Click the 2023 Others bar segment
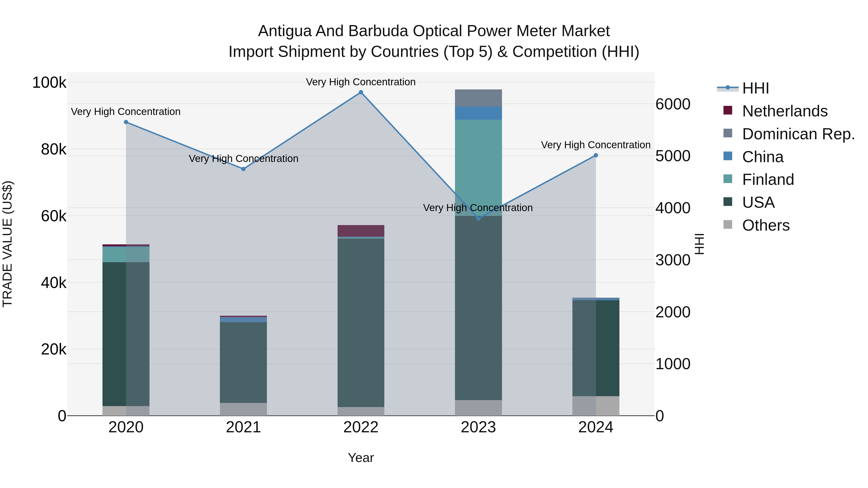 coord(478,408)
